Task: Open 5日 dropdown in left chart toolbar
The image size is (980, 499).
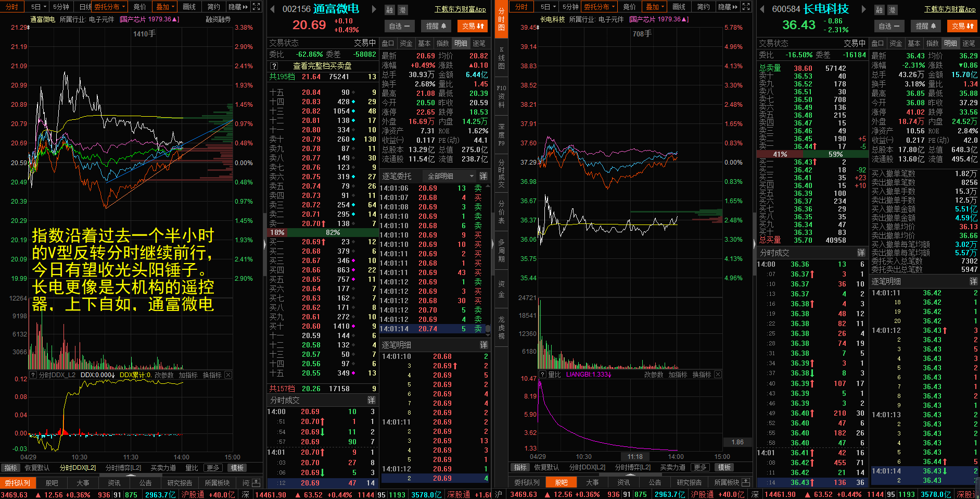Action: click(x=38, y=7)
